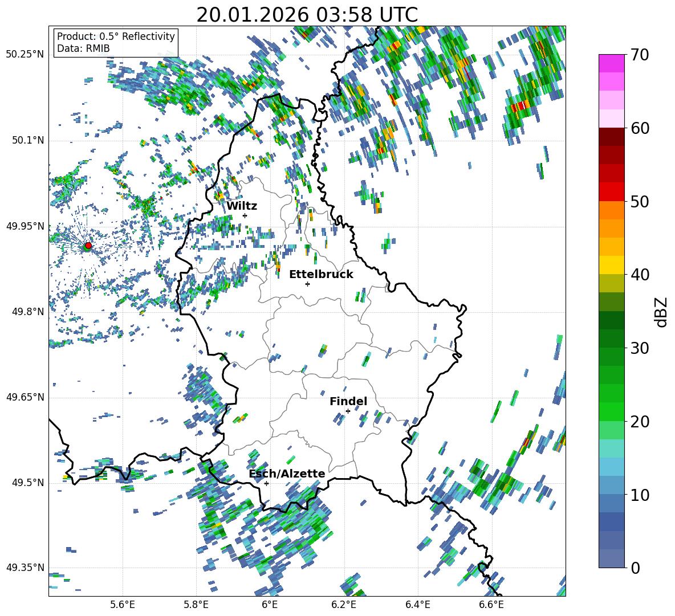Image resolution: width=675 pixels, height=616 pixels.
Task: Click the Findel station cross marker
Action: pyautogui.click(x=348, y=411)
